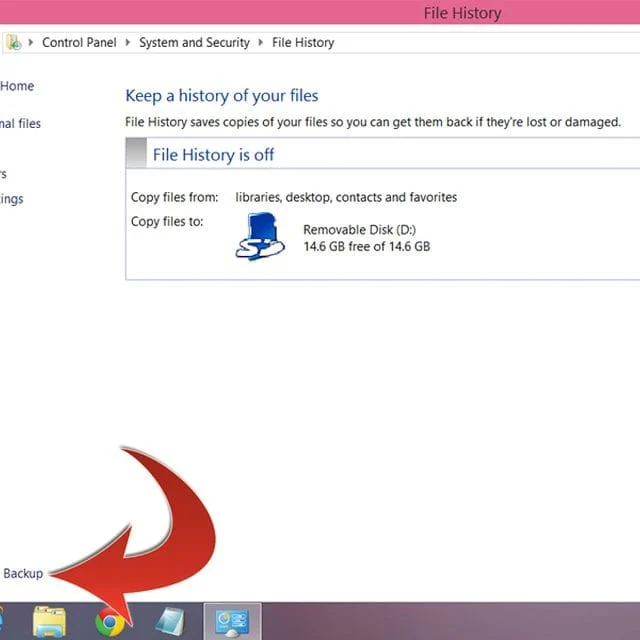Open the notepad app icon in taskbar

[x=171, y=621]
